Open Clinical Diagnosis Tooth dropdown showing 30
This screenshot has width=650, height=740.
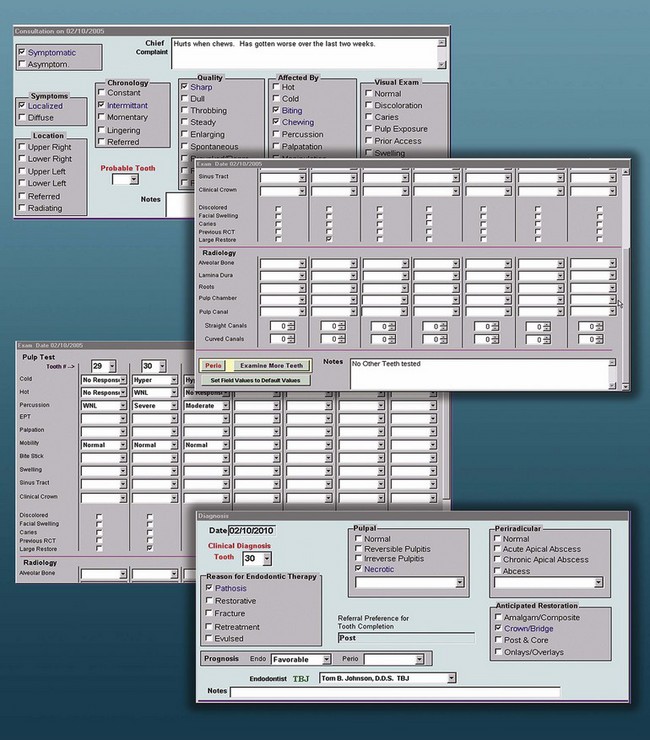click(267, 559)
